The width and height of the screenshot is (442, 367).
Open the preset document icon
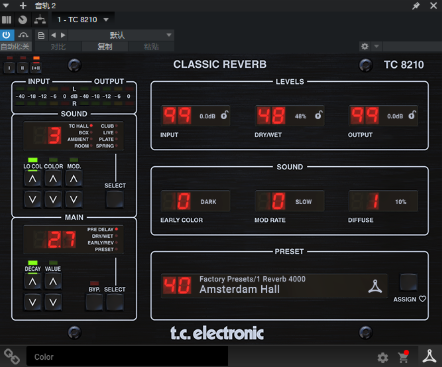point(41,35)
